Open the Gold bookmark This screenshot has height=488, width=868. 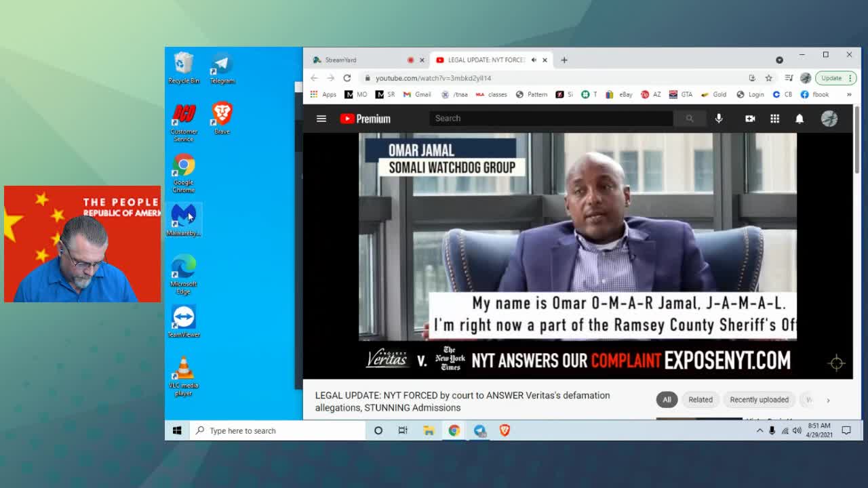713,95
